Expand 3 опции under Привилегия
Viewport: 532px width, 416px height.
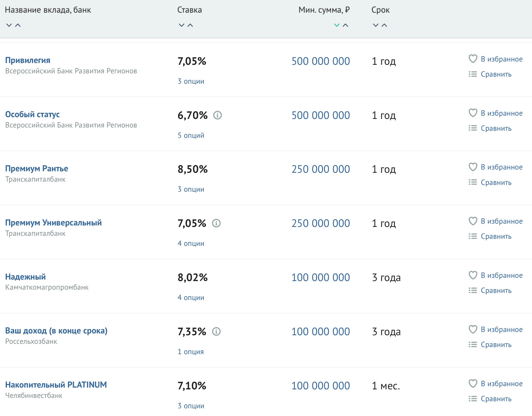(x=191, y=81)
